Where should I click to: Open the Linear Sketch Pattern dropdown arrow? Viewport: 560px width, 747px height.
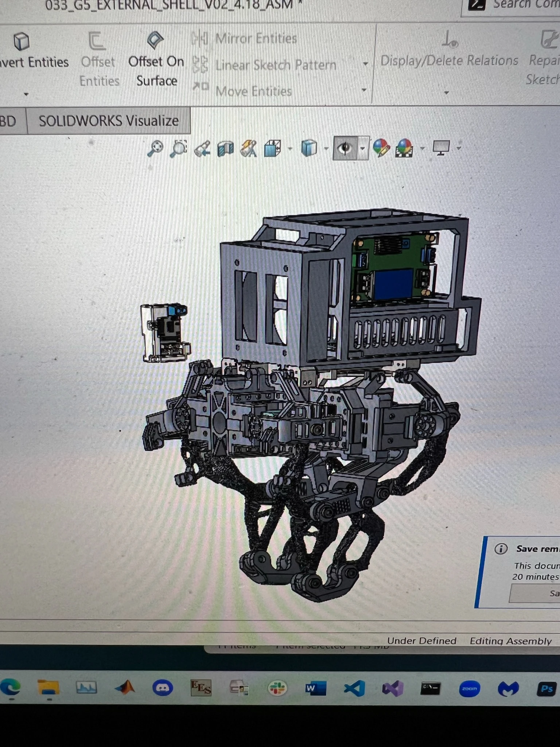coord(365,64)
